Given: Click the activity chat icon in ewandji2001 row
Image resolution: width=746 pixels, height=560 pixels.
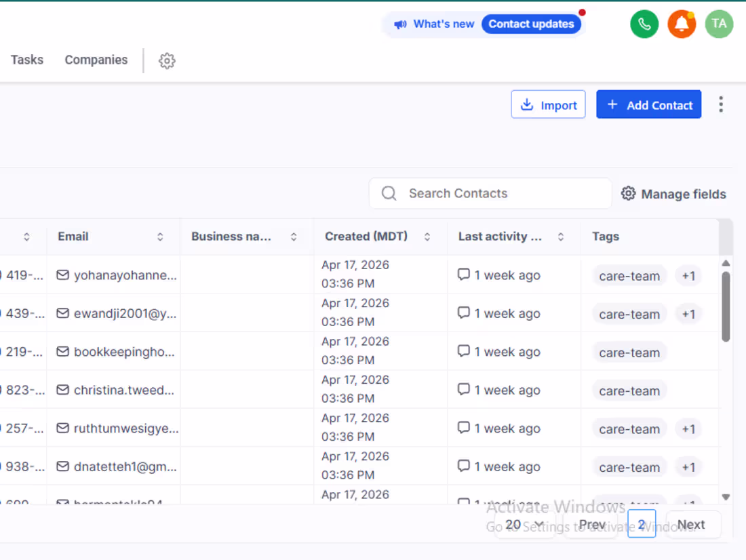Looking at the screenshot, I should [463, 313].
